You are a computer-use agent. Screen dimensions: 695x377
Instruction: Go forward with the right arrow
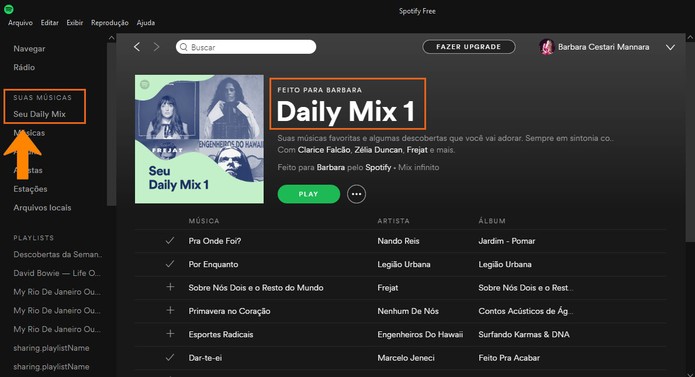[x=156, y=47]
